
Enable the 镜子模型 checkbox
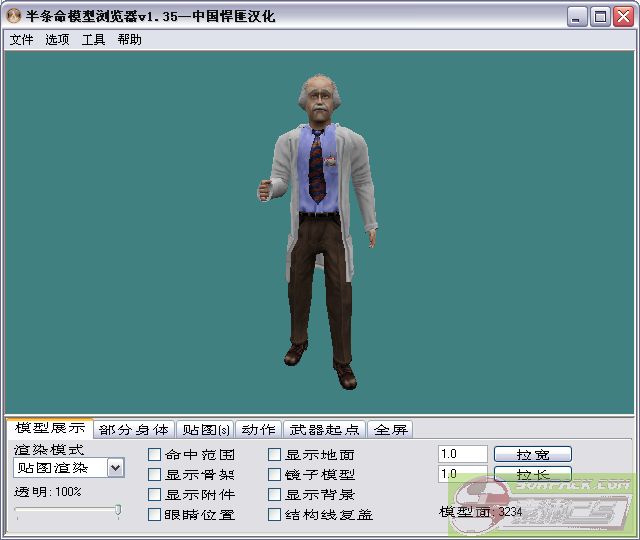pyautogui.click(x=275, y=475)
